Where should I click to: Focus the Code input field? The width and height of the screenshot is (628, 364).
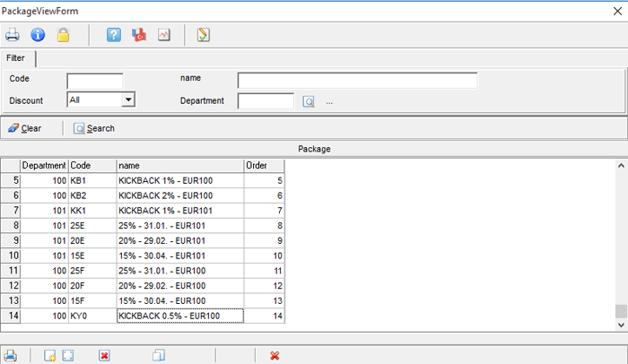tap(95, 81)
